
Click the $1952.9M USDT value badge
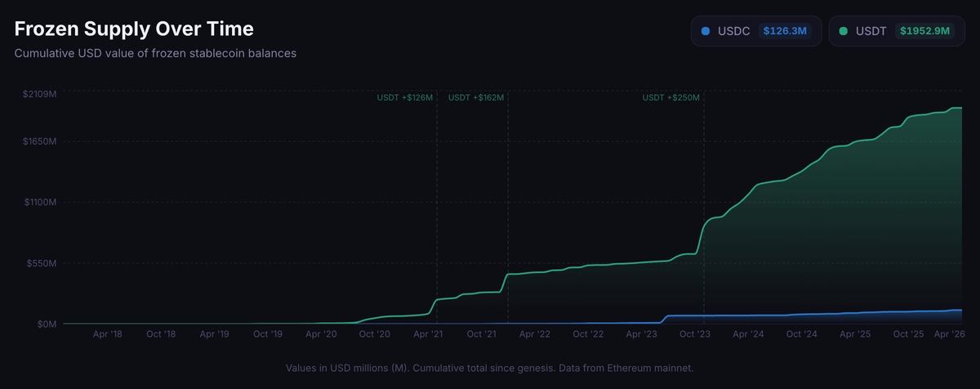pyautogui.click(x=924, y=31)
